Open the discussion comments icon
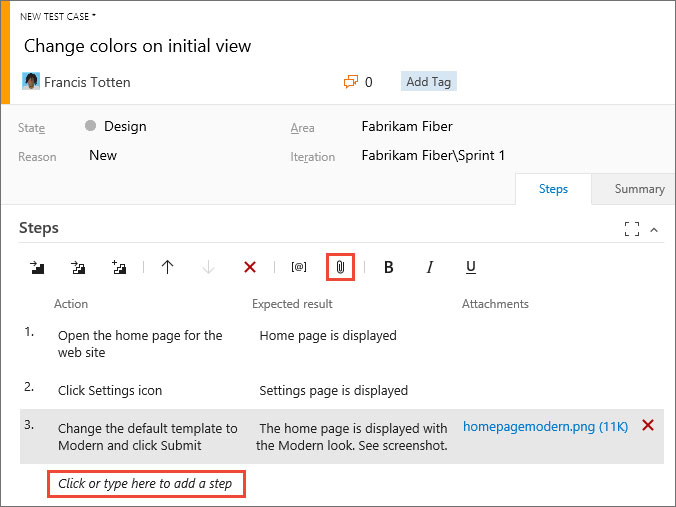 point(351,81)
